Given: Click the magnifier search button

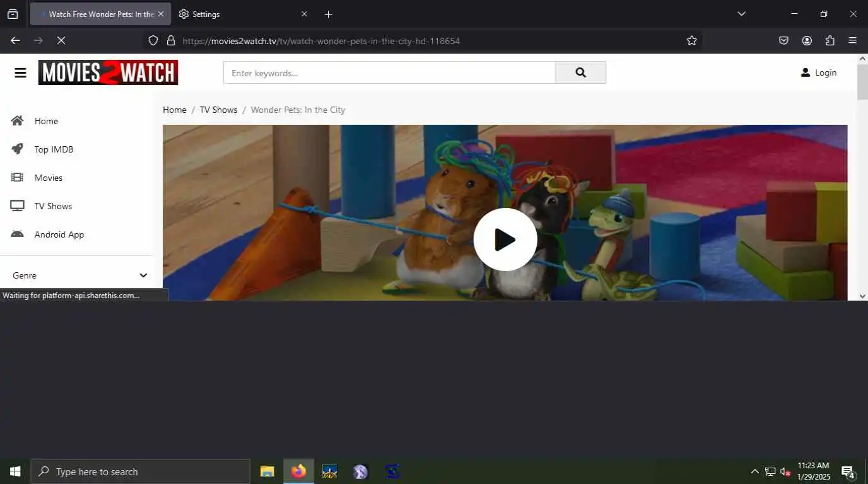Looking at the screenshot, I should [x=580, y=72].
